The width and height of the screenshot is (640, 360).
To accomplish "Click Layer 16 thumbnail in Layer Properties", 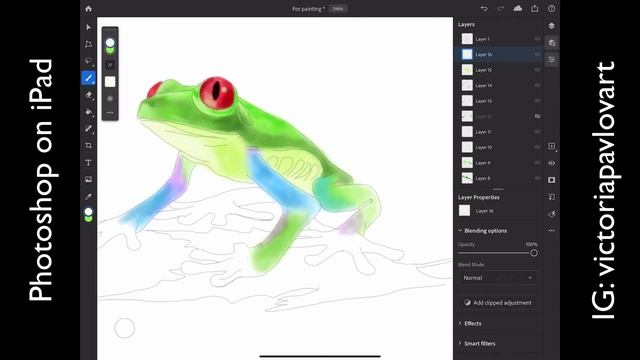I will (x=464, y=211).
